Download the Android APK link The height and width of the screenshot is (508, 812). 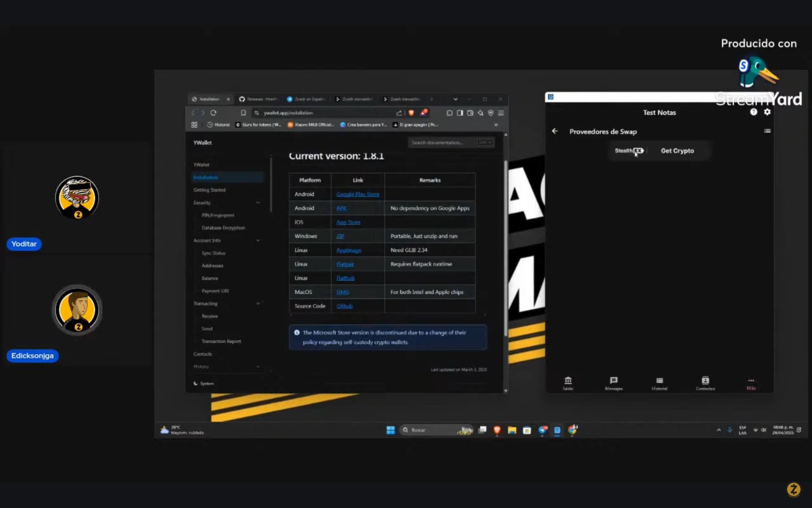tap(341, 208)
